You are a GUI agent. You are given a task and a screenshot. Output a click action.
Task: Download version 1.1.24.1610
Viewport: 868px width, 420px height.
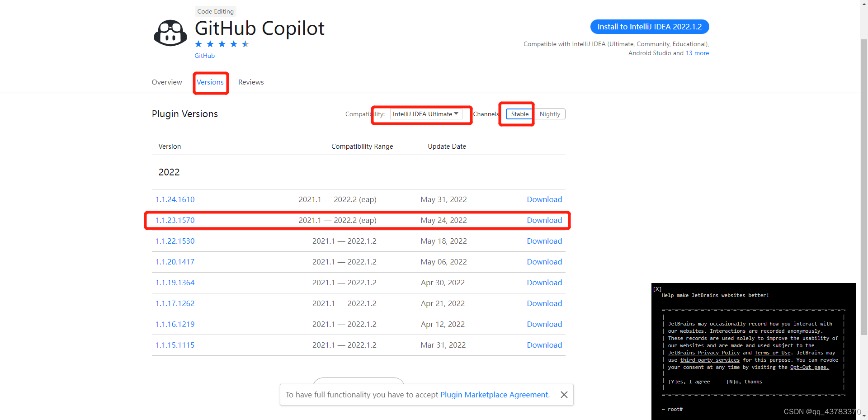point(544,199)
